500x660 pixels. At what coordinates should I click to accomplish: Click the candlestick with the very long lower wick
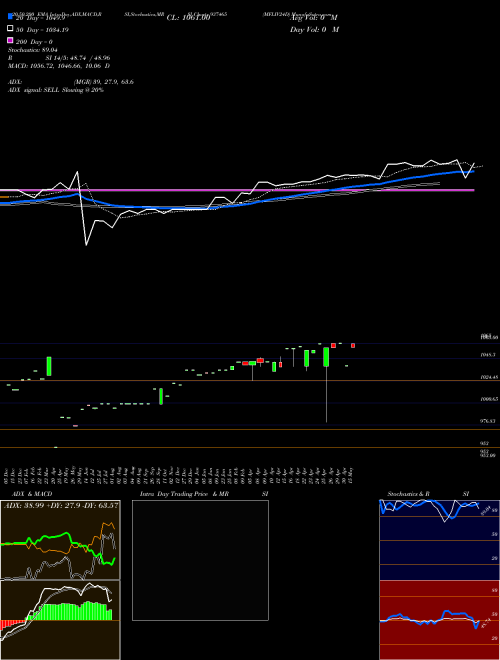tap(326, 384)
